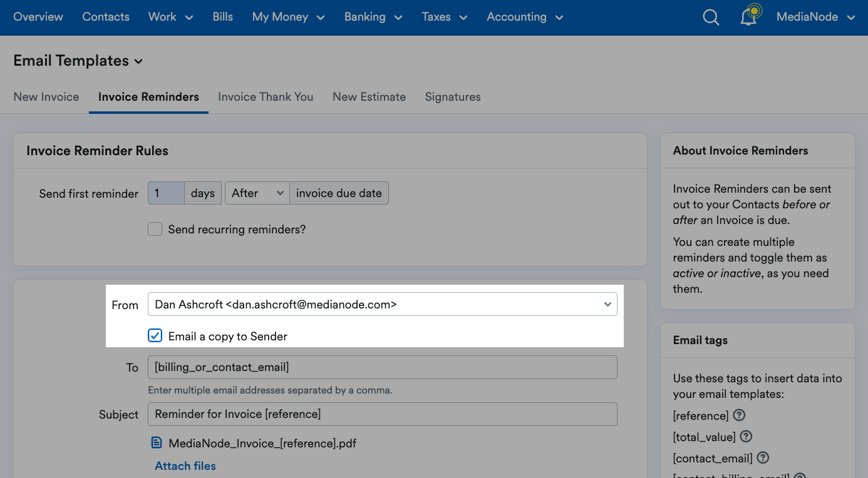The image size is (868, 478).
Task: Click help icon next to [contact_email] tag
Action: click(x=763, y=458)
